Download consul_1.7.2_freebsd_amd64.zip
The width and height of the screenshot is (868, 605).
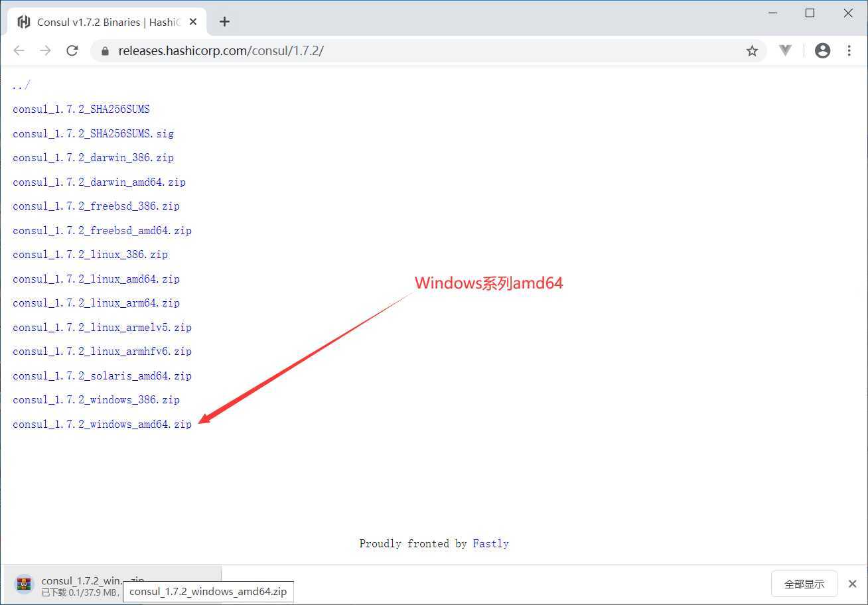click(x=102, y=230)
